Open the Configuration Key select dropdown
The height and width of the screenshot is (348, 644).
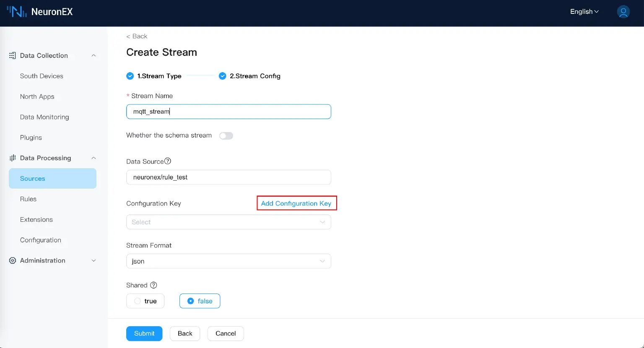[x=229, y=222]
